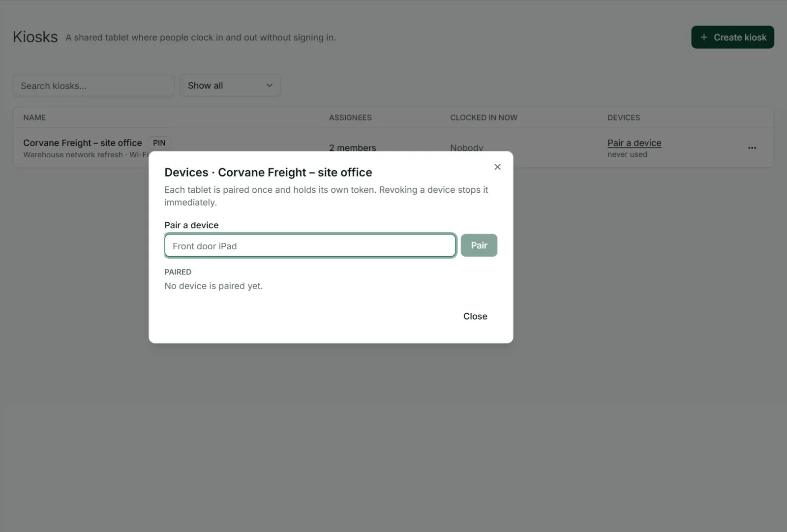Viewport: 787px width, 532px height.
Task: Expand the 'Show all' filter dropdown
Action: click(230, 86)
